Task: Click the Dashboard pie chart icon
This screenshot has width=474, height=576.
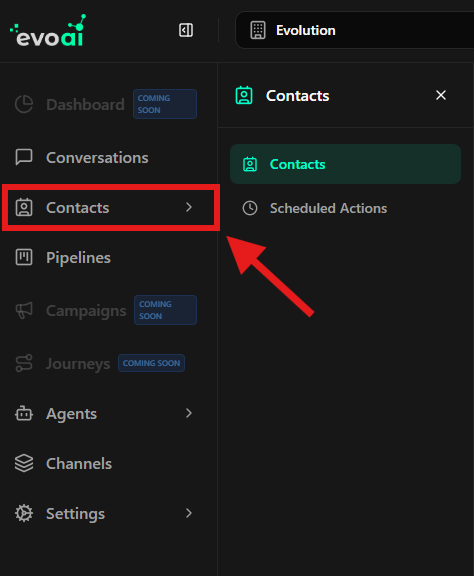Action: coord(24,104)
